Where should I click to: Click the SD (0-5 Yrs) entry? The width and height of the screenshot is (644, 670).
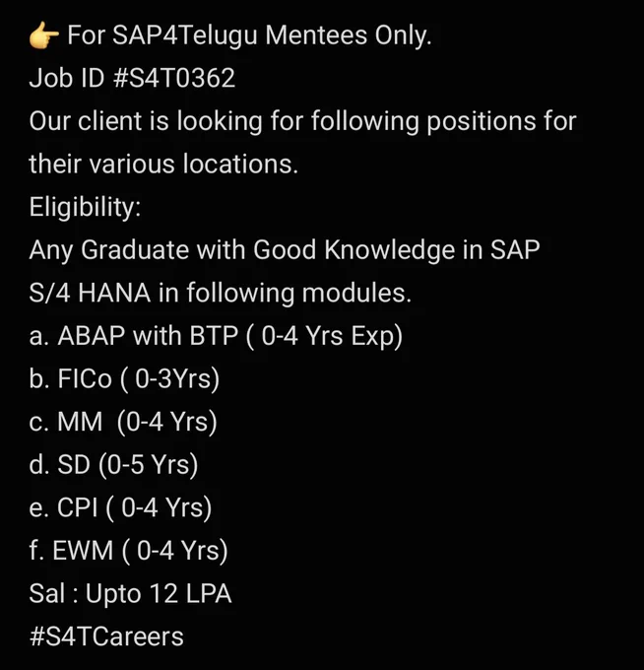[113, 465]
